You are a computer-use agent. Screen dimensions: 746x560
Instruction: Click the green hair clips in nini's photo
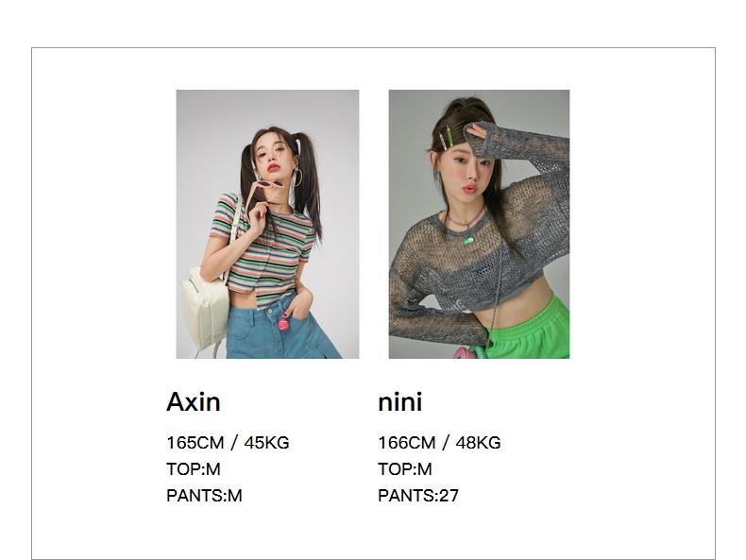coord(446,137)
